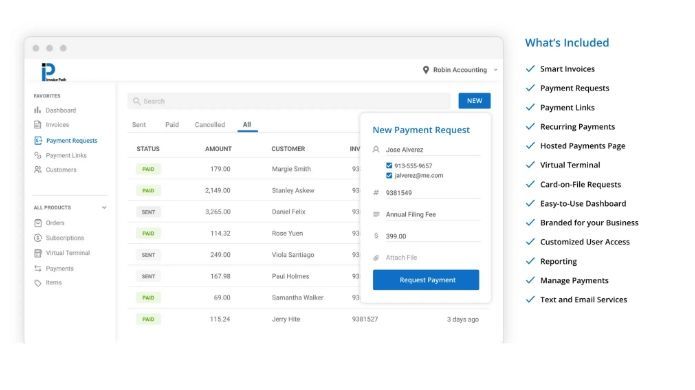Click the Virtual Terminal icon in sidebar

(38, 253)
